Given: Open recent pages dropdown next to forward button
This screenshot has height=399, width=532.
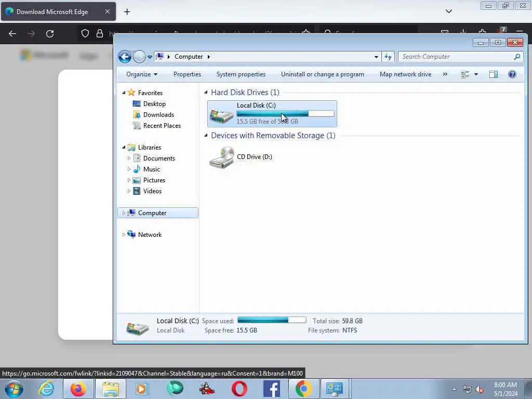Looking at the screenshot, I should point(150,57).
